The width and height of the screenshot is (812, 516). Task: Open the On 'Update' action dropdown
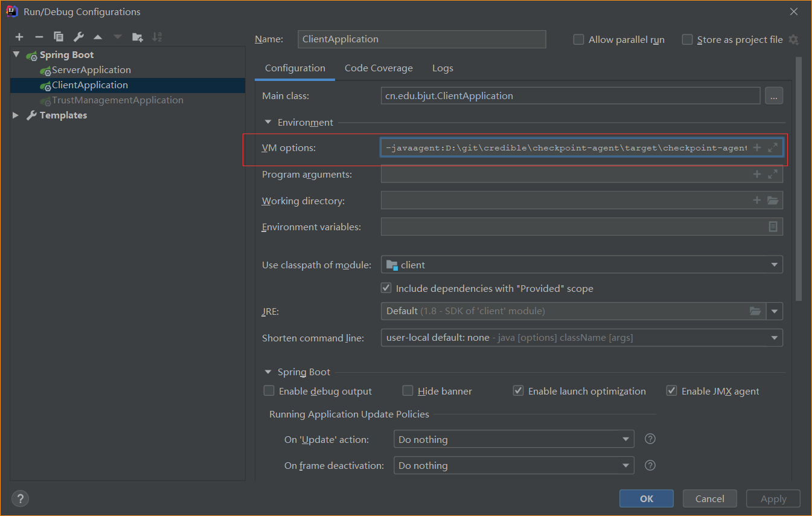513,439
